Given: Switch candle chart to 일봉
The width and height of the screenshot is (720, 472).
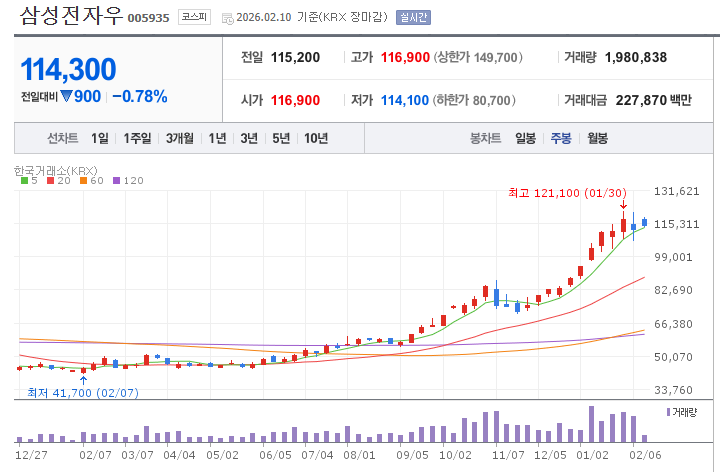Looking at the screenshot, I should (525, 138).
